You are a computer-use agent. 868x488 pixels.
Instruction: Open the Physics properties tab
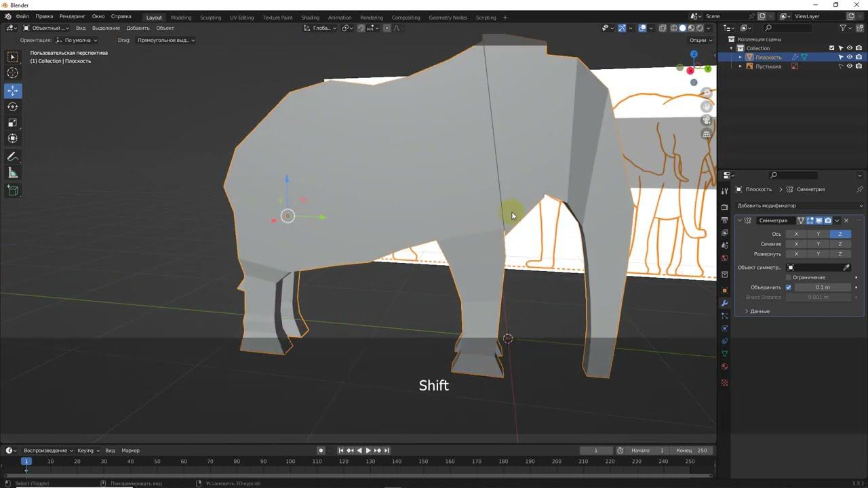pyautogui.click(x=724, y=329)
